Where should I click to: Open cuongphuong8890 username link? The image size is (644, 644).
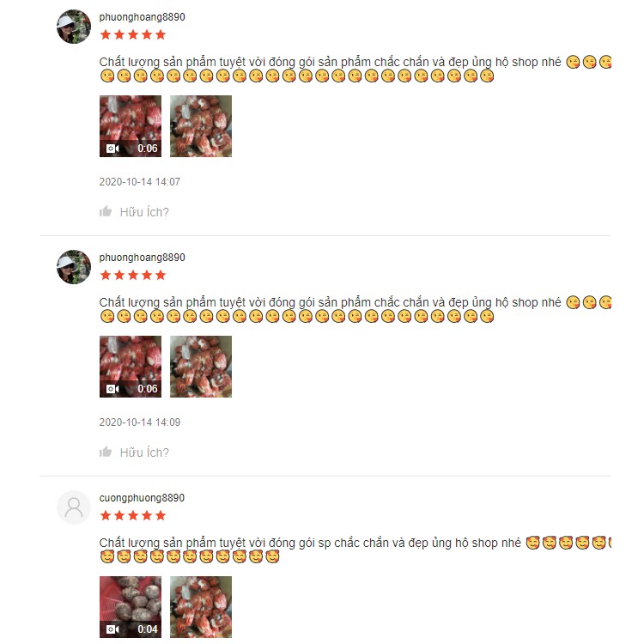pyautogui.click(x=142, y=498)
